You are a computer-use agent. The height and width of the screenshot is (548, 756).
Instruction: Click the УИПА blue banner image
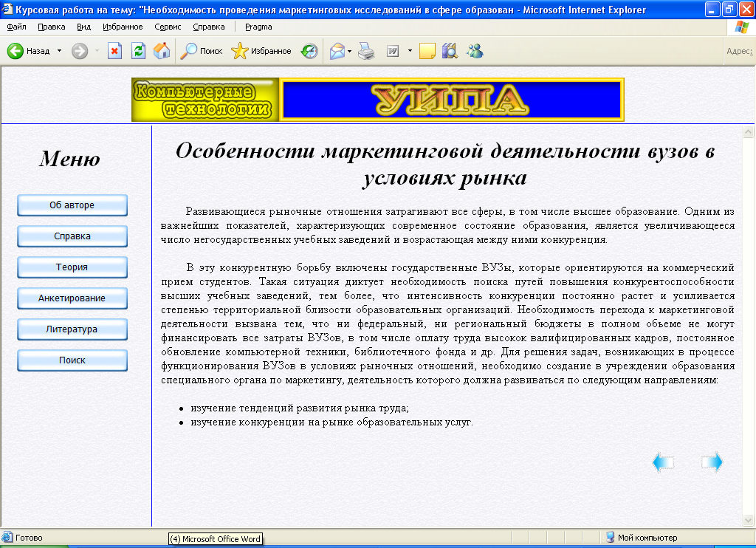[452, 100]
